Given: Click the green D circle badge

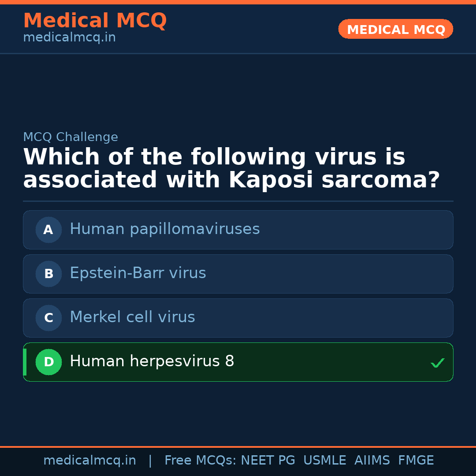Looking at the screenshot, I should [x=48, y=362].
